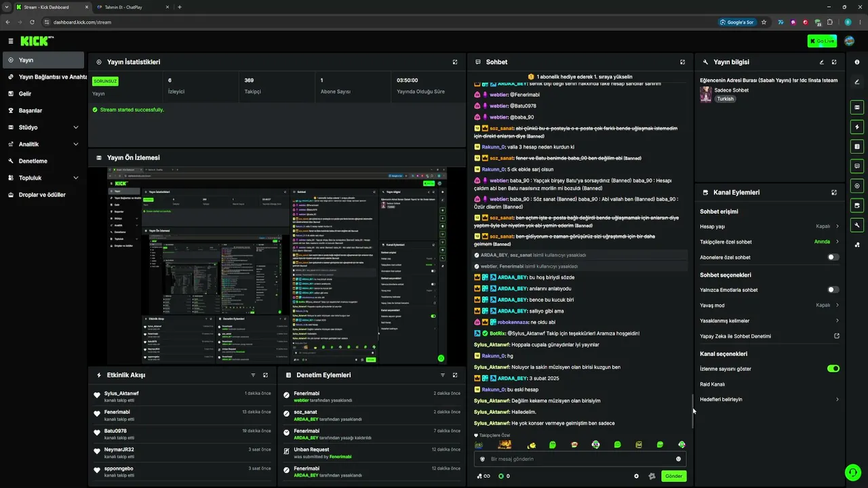The image size is (868, 488).
Task: Expand the Yayın bilgisi panel to fullscreen
Action: pyautogui.click(x=834, y=62)
